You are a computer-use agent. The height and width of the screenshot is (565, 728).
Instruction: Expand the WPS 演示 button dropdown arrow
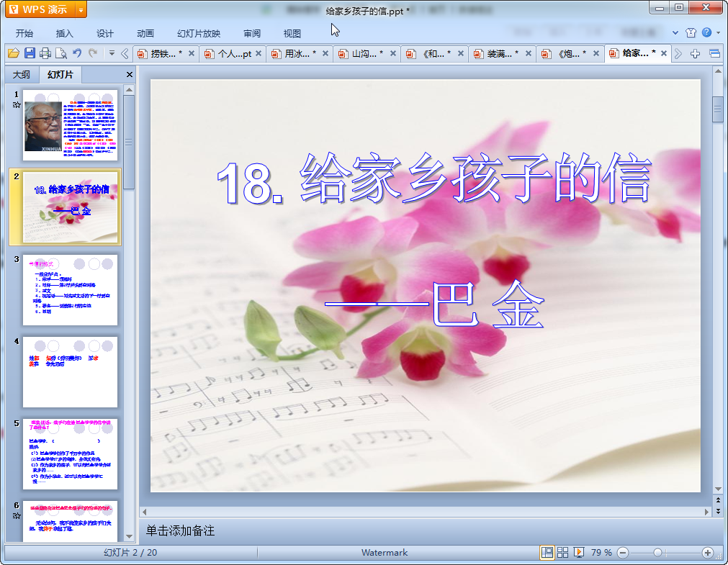point(81,9)
